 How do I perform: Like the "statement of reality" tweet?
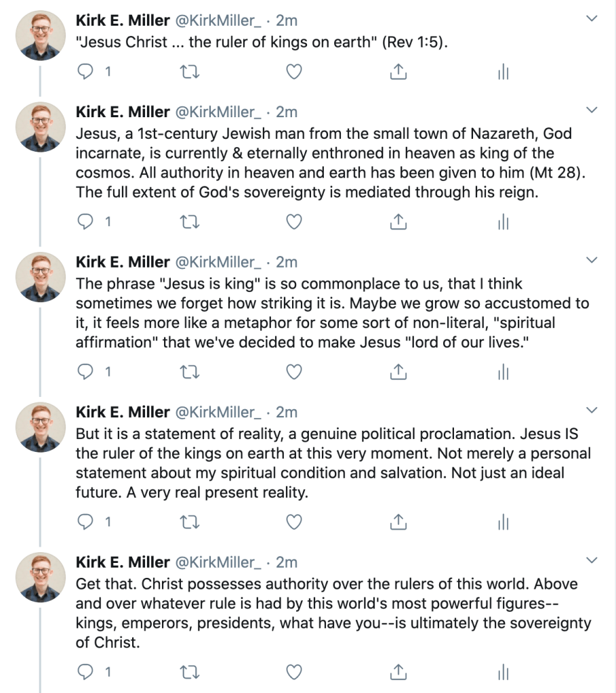[293, 522]
